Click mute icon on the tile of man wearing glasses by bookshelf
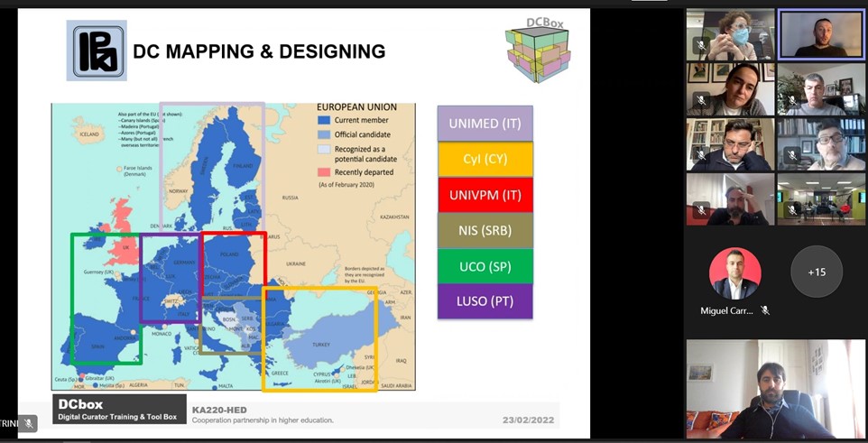The width and height of the screenshot is (868, 443). click(x=791, y=155)
